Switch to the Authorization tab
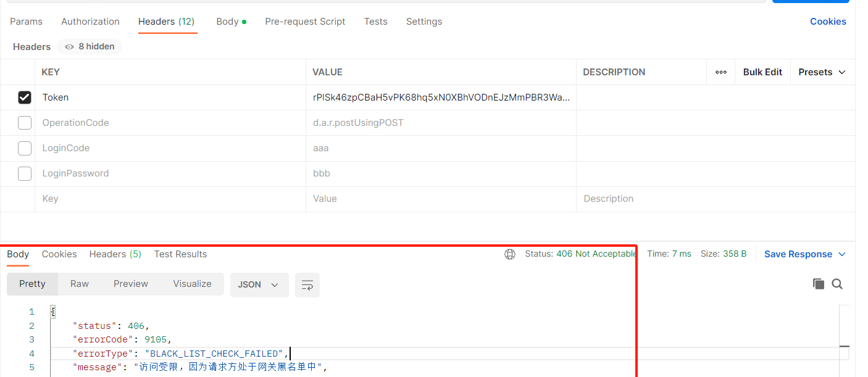This screenshot has width=868, height=377. [x=90, y=22]
